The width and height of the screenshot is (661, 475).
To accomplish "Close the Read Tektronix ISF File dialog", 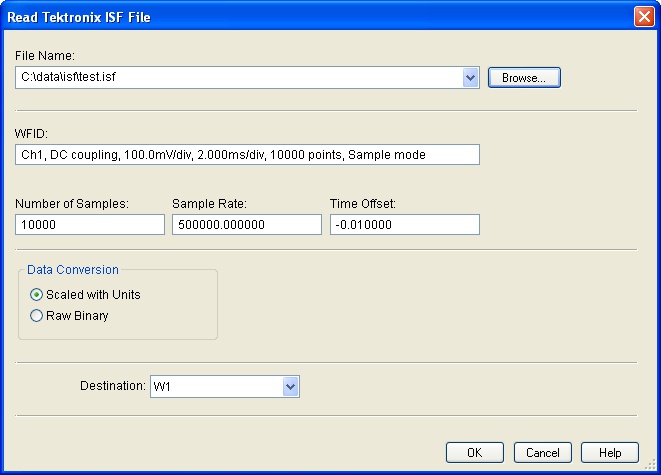I will (644, 17).
